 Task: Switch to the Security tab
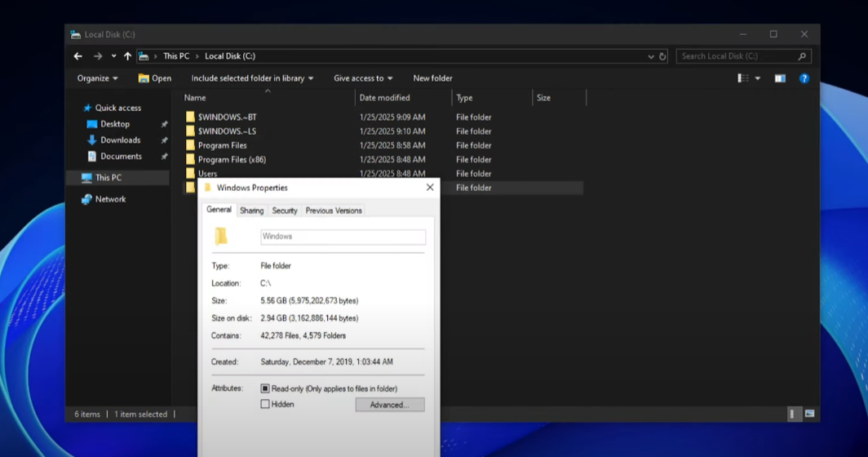(285, 211)
